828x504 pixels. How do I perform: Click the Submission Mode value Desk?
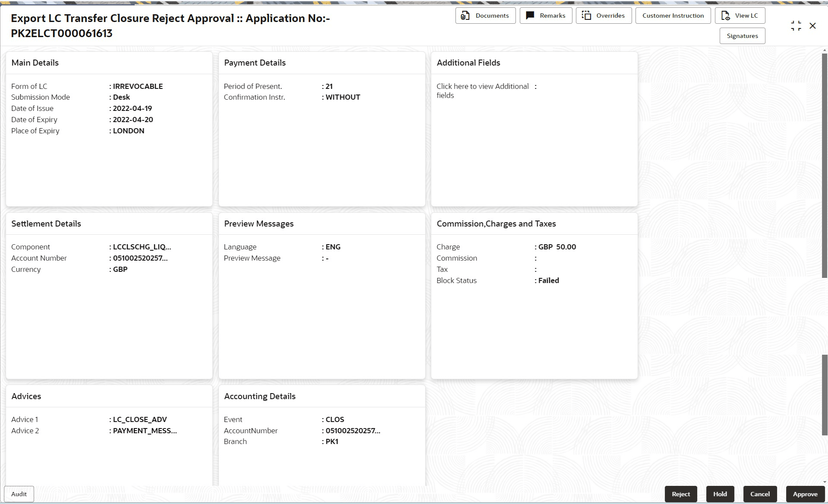pos(121,97)
